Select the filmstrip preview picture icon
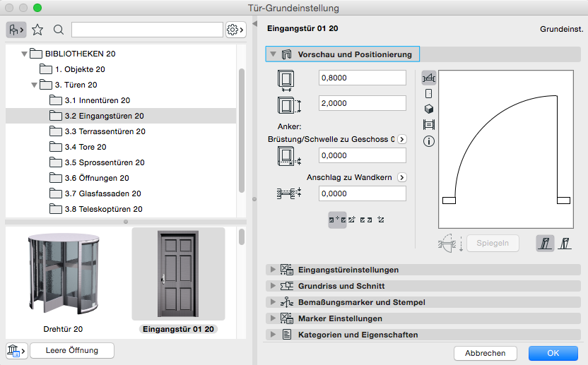Image resolution: width=588 pixels, height=365 pixels. point(428,125)
